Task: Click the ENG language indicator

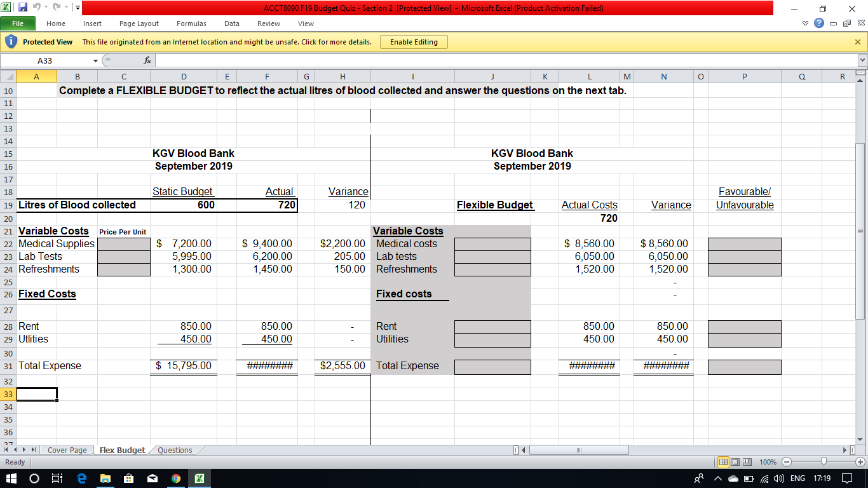Action: 798,478
